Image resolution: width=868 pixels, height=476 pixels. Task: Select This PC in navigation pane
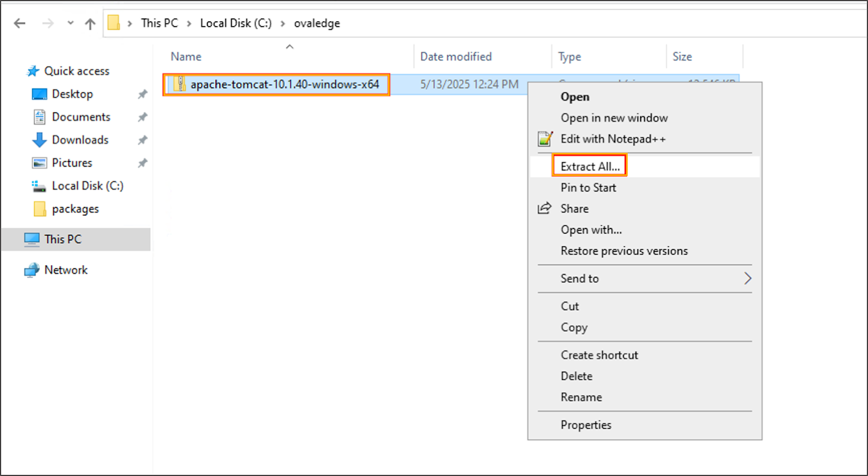coord(63,239)
